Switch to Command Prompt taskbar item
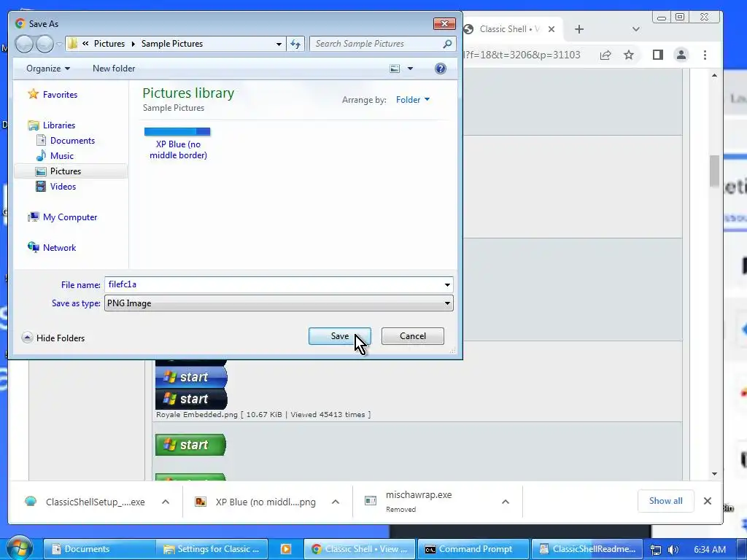Screen dimensions: 747x560 click(x=473, y=549)
